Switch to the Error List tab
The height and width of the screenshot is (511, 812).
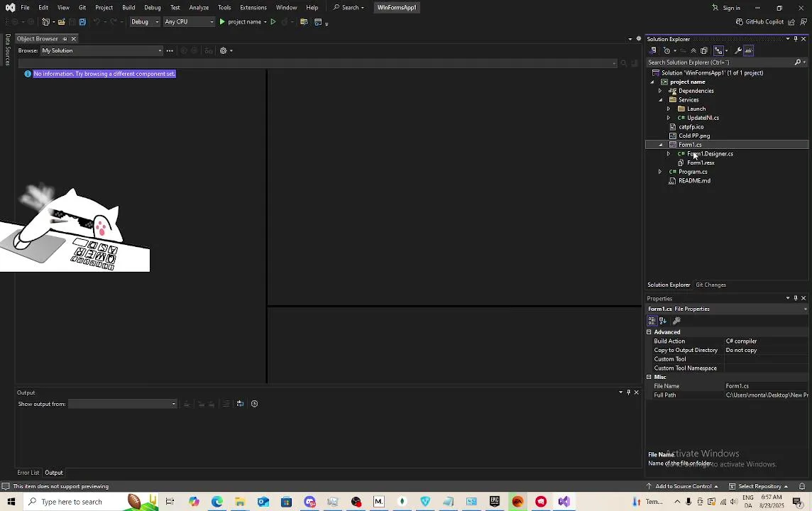(x=28, y=473)
